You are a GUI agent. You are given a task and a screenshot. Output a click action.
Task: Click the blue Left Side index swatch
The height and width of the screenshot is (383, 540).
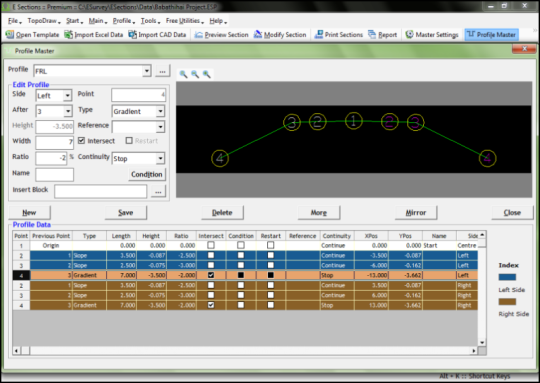pyautogui.click(x=507, y=277)
